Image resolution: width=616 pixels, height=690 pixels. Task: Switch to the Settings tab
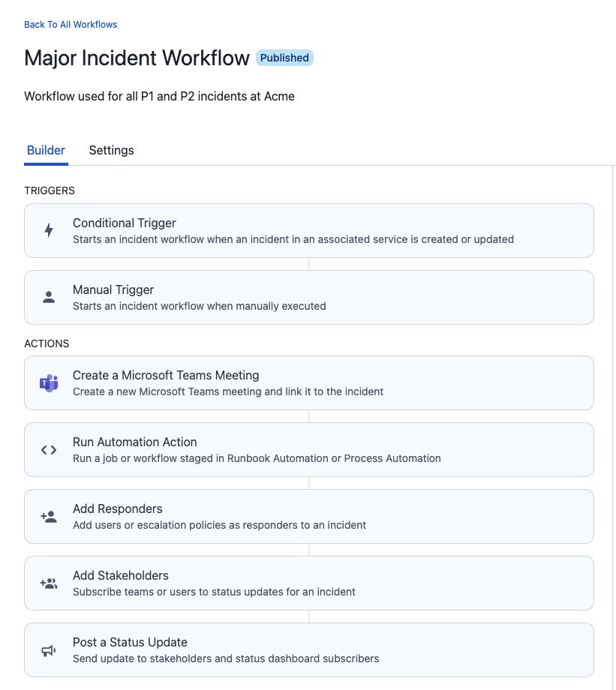[x=111, y=150]
